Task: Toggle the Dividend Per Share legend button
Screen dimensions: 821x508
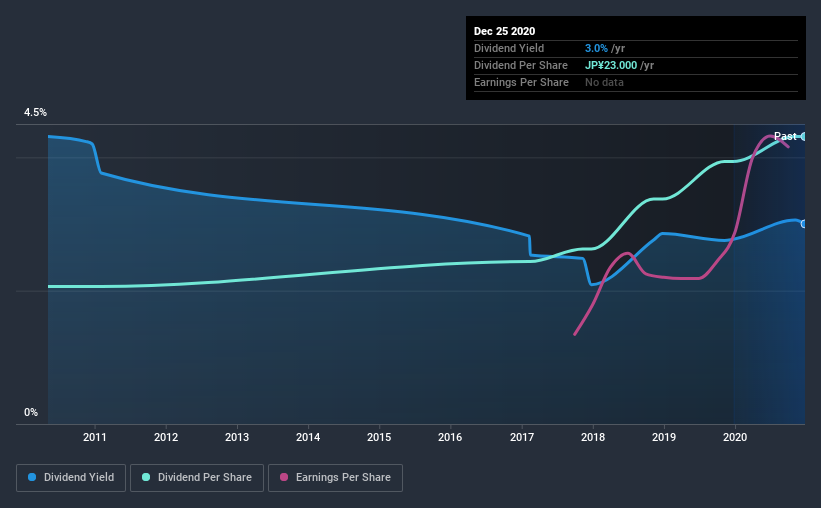Action: [x=197, y=478]
